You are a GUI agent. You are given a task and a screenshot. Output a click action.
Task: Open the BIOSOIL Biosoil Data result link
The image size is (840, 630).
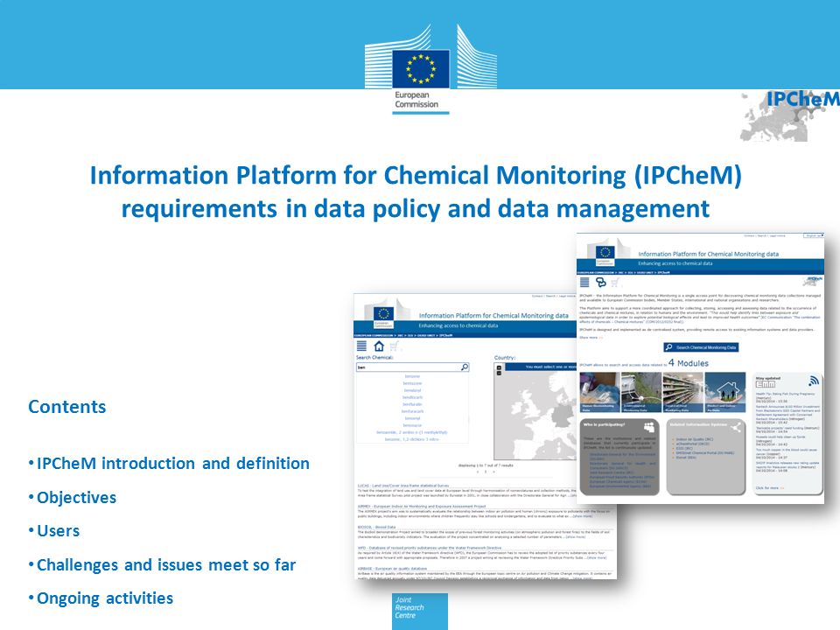[x=376, y=527]
